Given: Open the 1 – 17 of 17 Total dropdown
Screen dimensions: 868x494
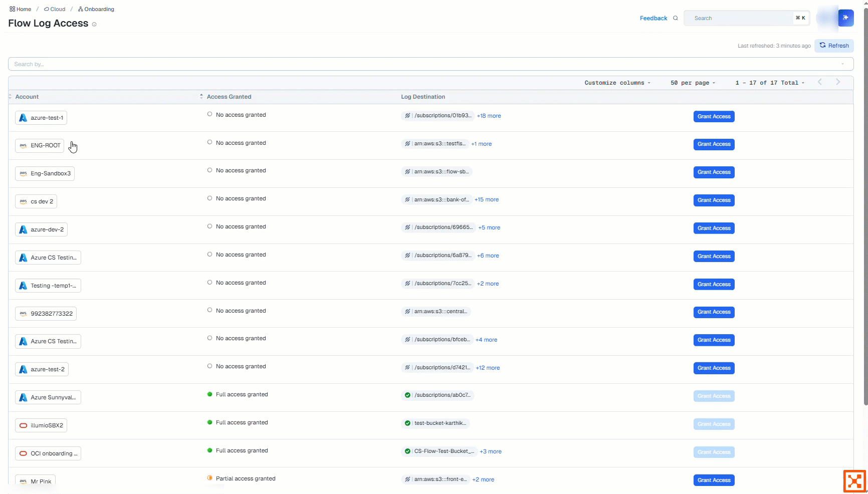Looking at the screenshot, I should click(770, 83).
